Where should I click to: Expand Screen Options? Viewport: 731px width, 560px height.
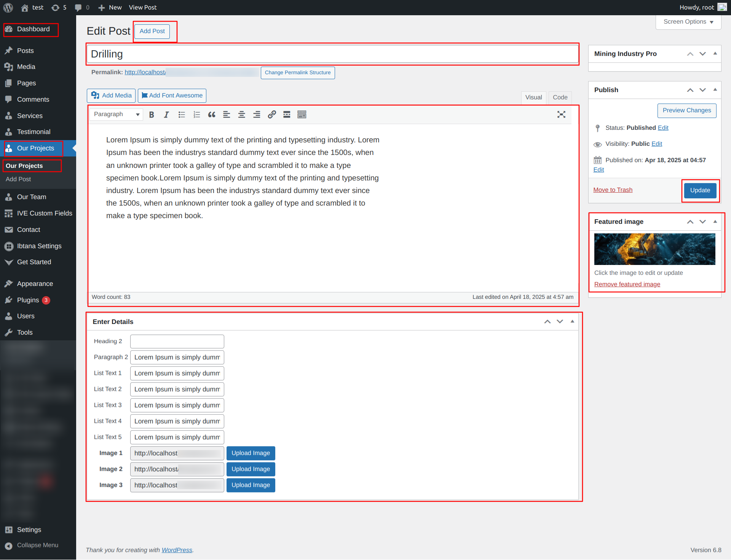point(688,22)
